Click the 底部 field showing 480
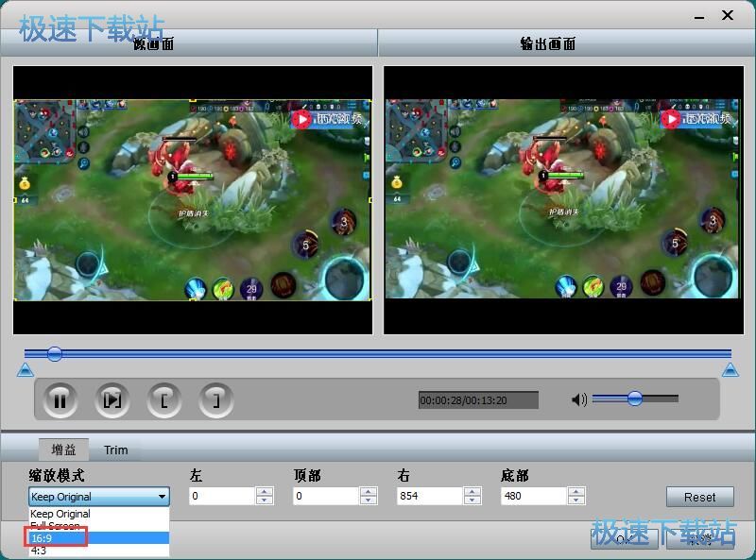The height and width of the screenshot is (560, 756). pos(534,496)
